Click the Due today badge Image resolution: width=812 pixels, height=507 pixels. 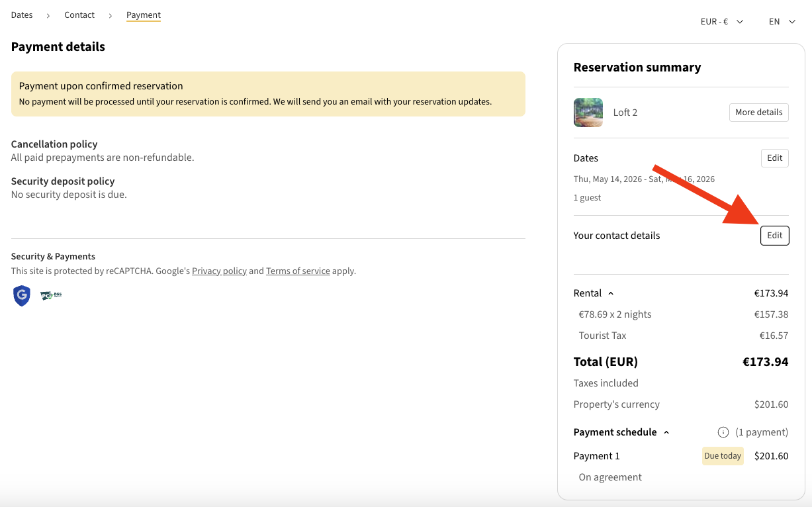click(x=723, y=456)
